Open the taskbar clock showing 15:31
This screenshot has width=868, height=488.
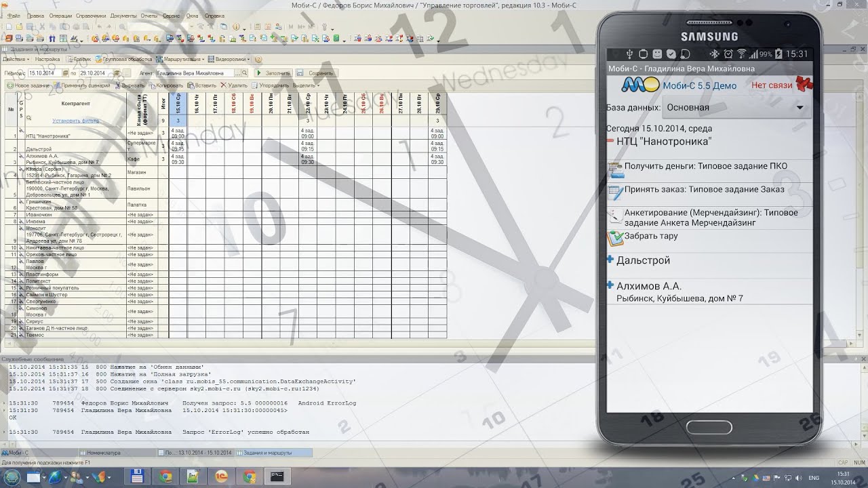click(844, 477)
